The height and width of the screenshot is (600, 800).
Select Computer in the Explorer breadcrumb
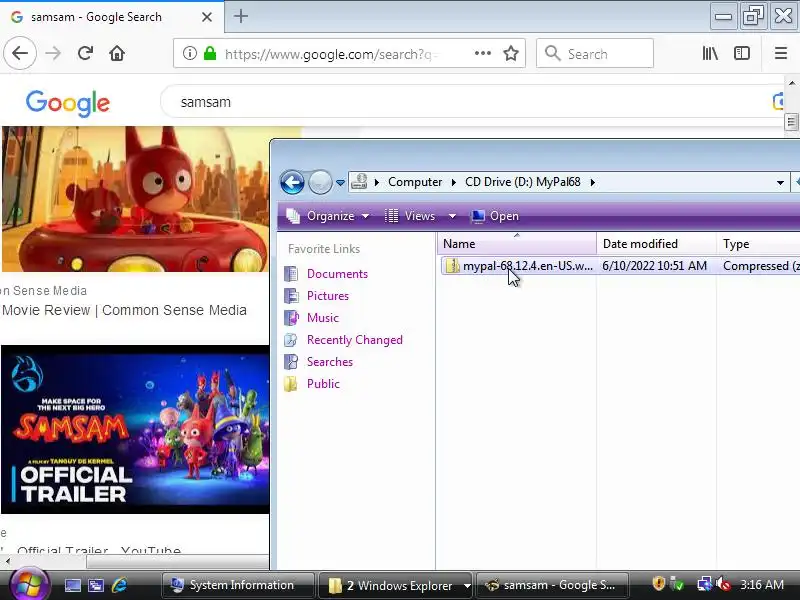click(x=415, y=182)
